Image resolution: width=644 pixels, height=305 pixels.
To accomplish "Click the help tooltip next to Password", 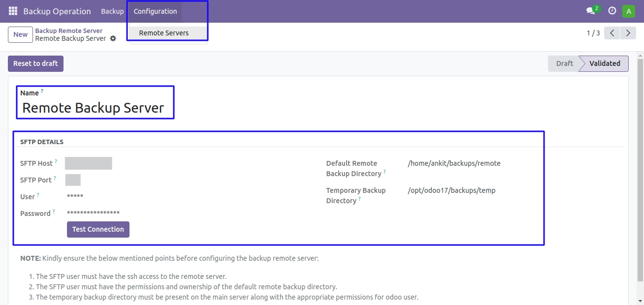I will click(54, 212).
